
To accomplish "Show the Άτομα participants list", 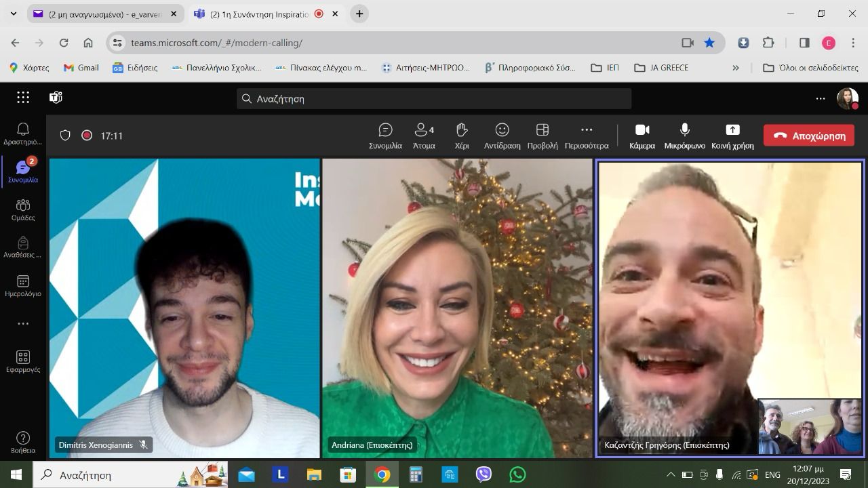I will (x=424, y=136).
